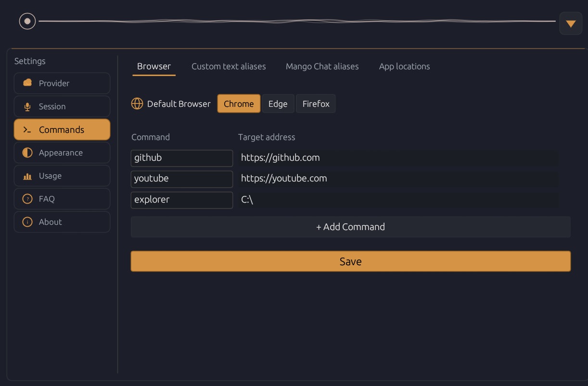Click the github command input field
The width and height of the screenshot is (588, 386).
[x=182, y=158]
